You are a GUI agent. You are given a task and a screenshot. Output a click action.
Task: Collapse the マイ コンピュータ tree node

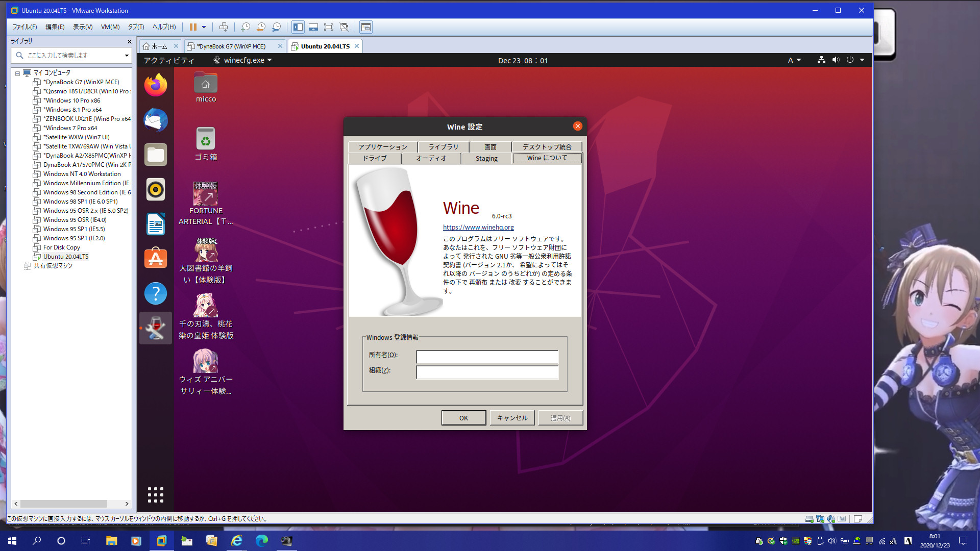[17, 73]
